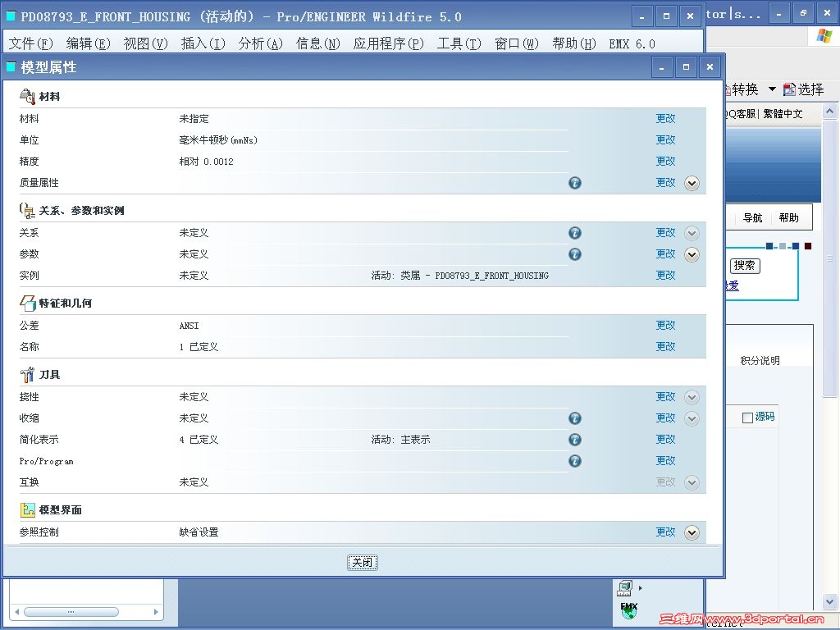840x630 pixels.
Task: Click 繁體中文 link in background window
Action: coord(783,113)
